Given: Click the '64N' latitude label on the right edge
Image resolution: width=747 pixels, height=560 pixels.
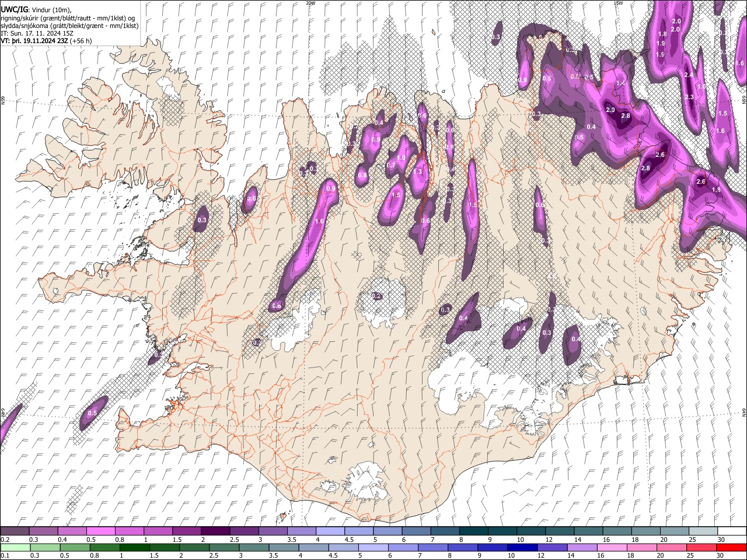Looking at the screenshot, I should point(744,412).
